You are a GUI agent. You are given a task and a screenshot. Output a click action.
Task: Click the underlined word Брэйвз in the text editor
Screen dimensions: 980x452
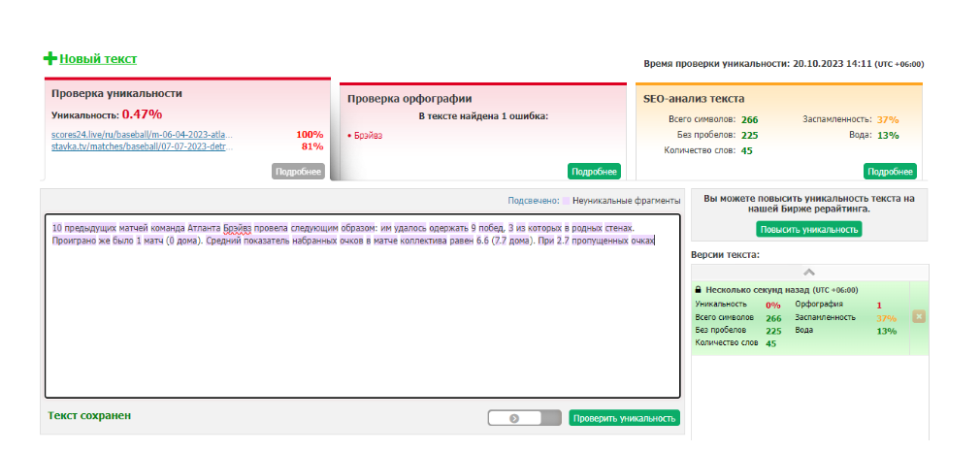click(x=238, y=228)
